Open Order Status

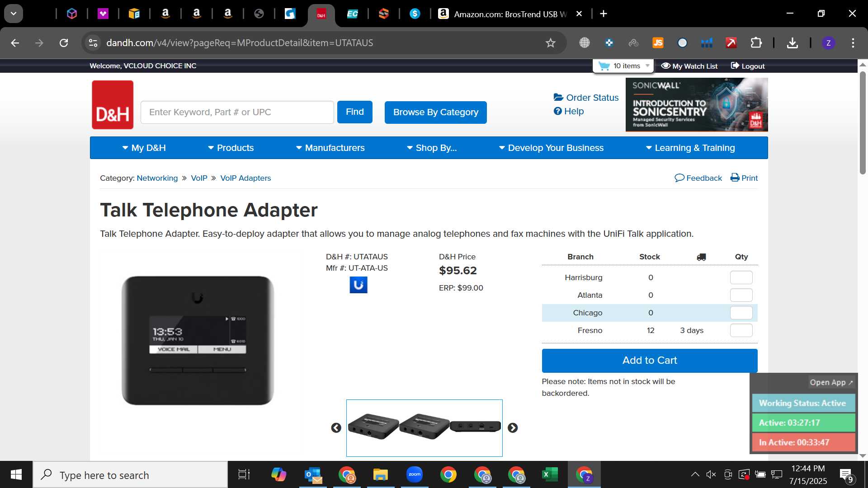(x=586, y=98)
